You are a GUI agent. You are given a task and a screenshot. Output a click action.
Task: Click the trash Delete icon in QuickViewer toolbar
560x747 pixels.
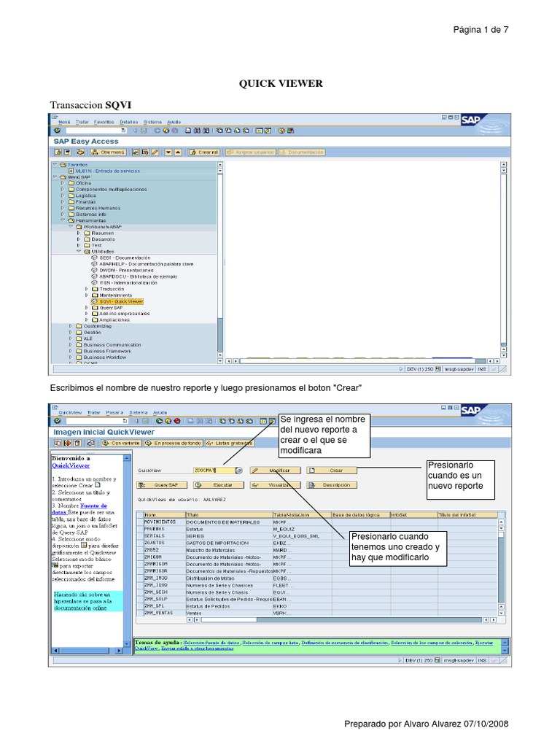(77, 443)
